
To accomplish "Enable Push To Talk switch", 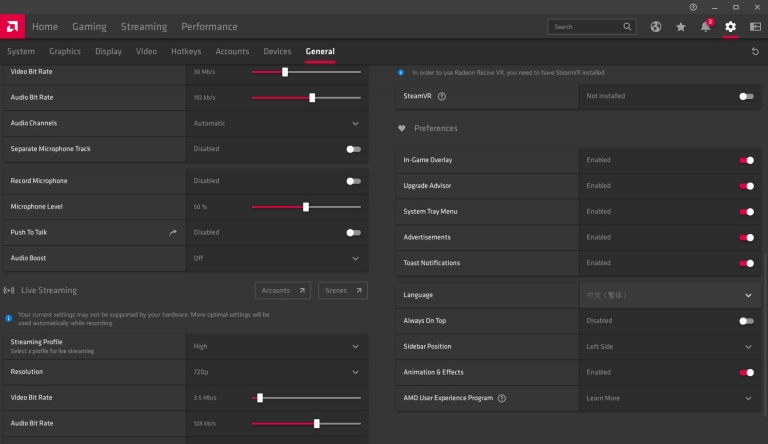I will (x=353, y=232).
